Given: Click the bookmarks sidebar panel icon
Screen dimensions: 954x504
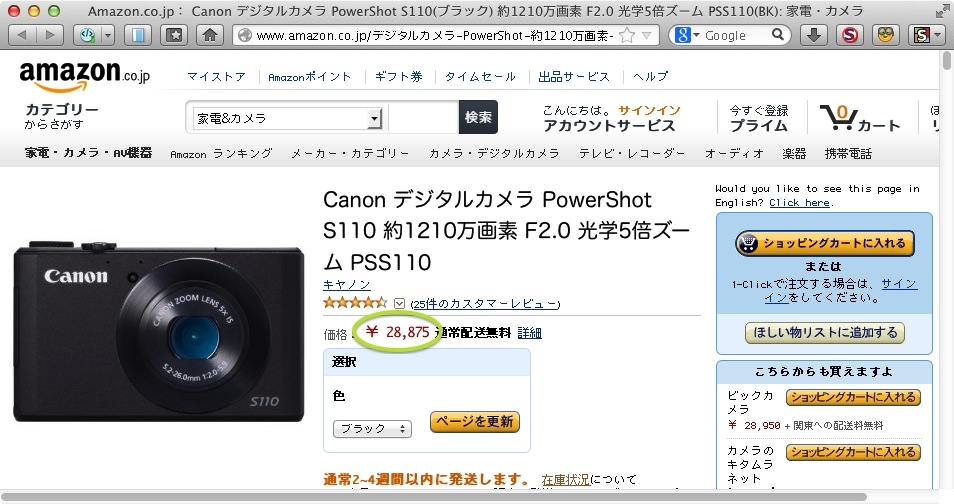Looking at the screenshot, I should pyautogui.click(x=138, y=35).
